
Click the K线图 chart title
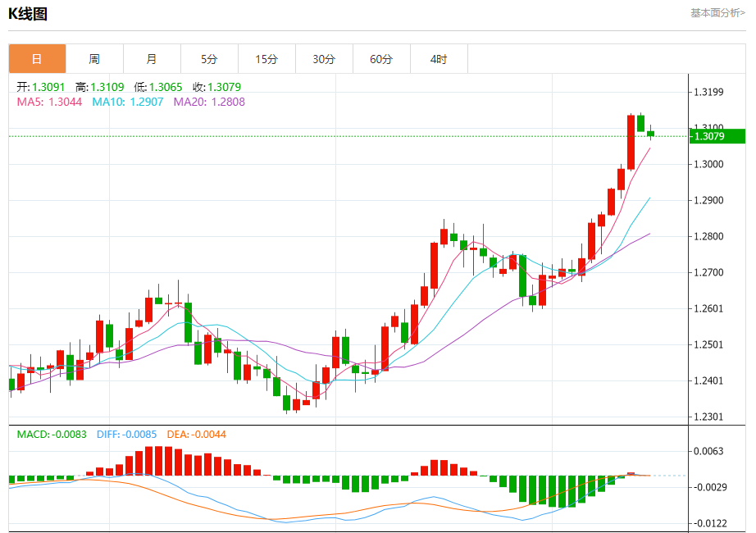click(x=28, y=13)
